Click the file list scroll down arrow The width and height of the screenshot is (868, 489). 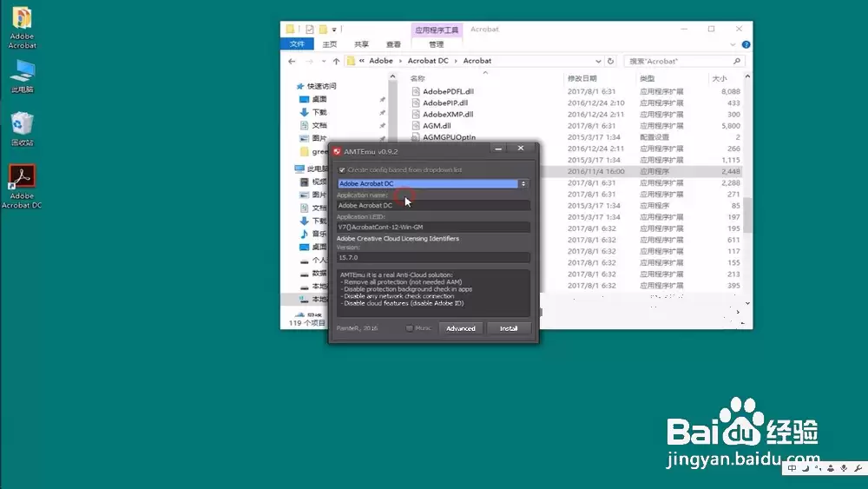[747, 303]
